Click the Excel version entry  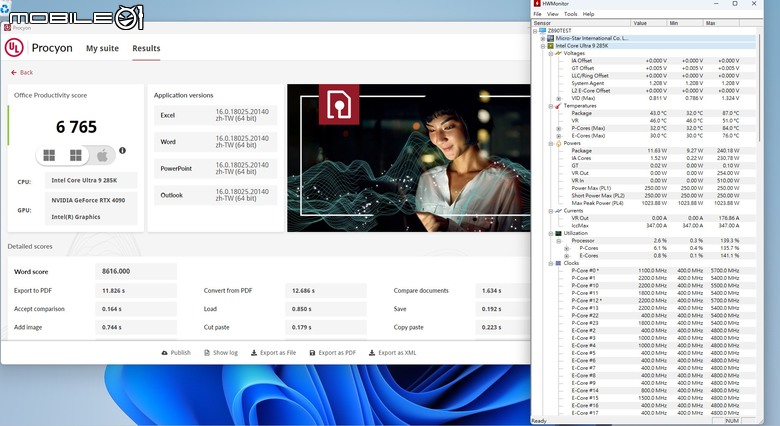pos(215,115)
